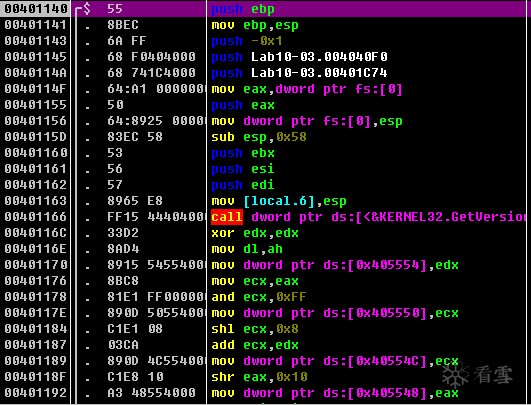This screenshot has height=405, width=531.
Task: Select the 'mov ecx,eax' instruction
Action: [x=255, y=281]
